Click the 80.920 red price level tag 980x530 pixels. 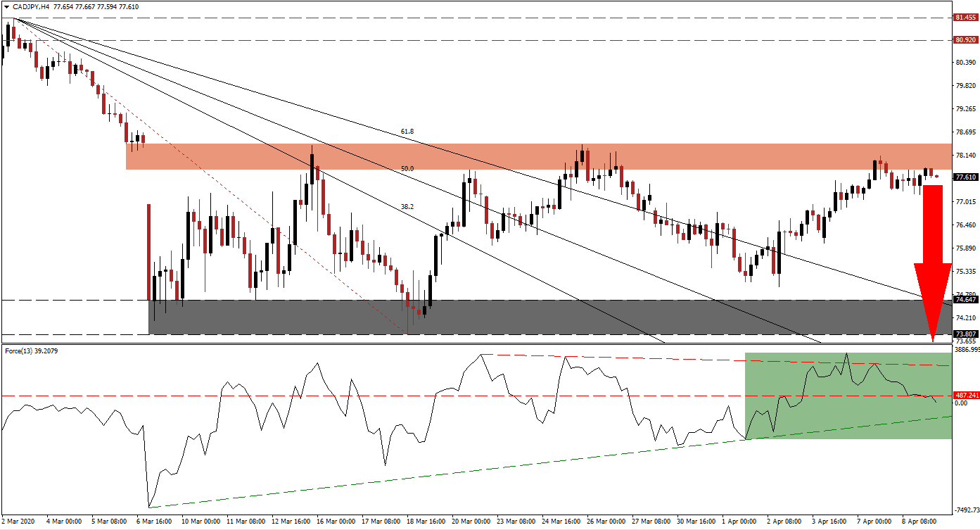tap(965, 40)
